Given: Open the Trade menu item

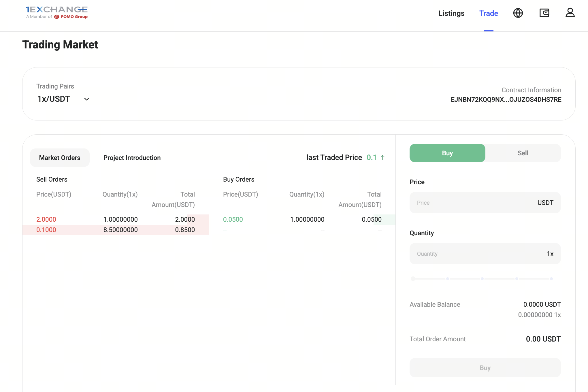Looking at the screenshot, I should [489, 13].
